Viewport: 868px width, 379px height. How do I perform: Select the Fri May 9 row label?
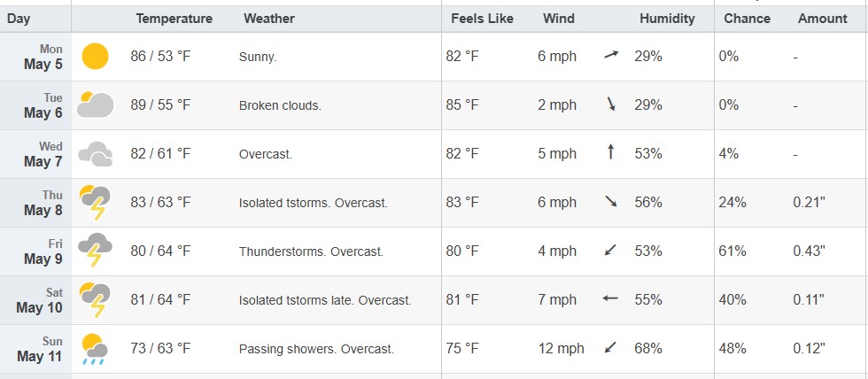(x=36, y=251)
